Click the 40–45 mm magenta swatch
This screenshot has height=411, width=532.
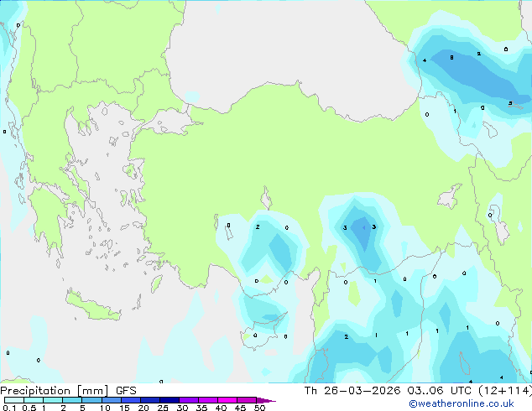click(227, 400)
